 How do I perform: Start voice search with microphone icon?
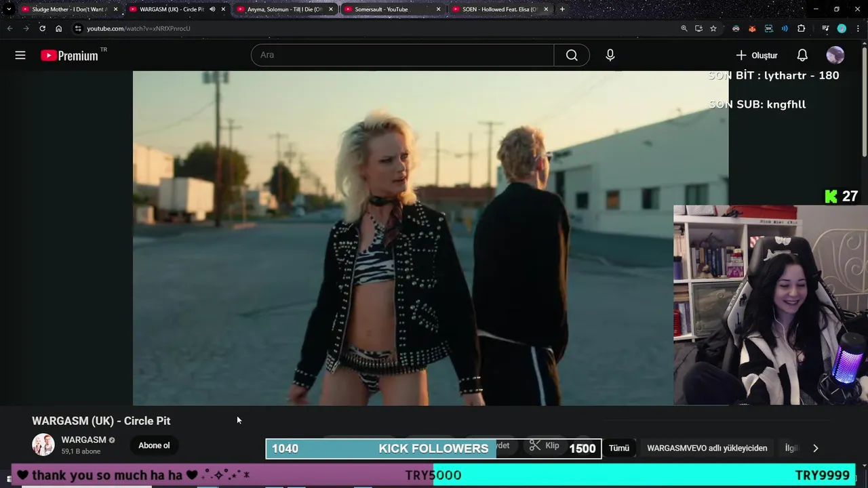(x=610, y=55)
